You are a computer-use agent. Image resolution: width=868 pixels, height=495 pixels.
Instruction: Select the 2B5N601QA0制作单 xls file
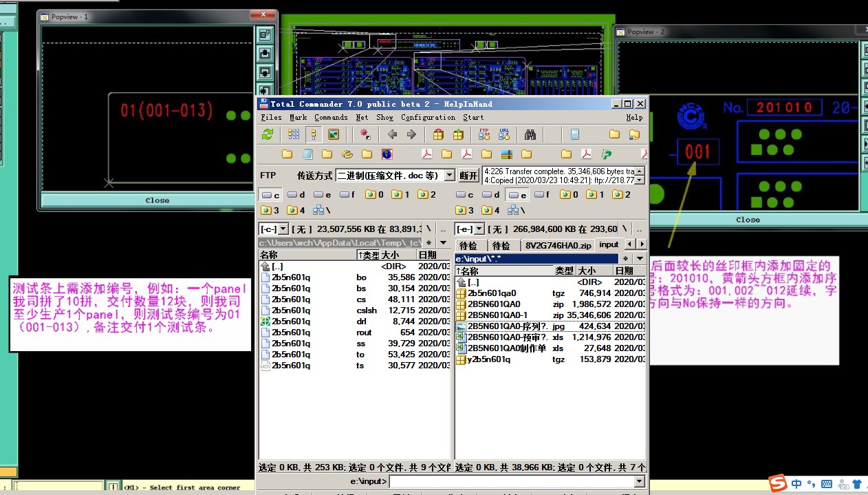pos(550,348)
